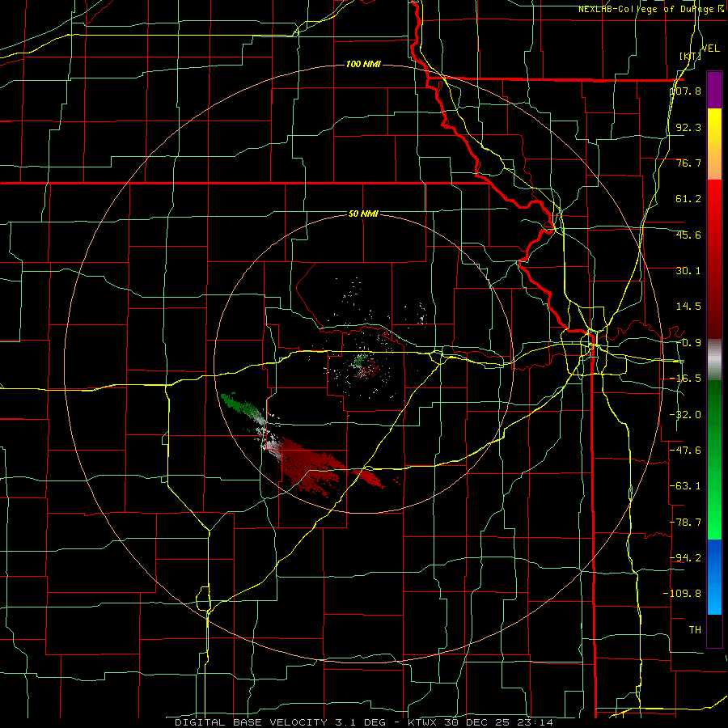The height and width of the screenshot is (728, 728).
Task: Click the -0.9 velocity scale value
Action: (688, 343)
